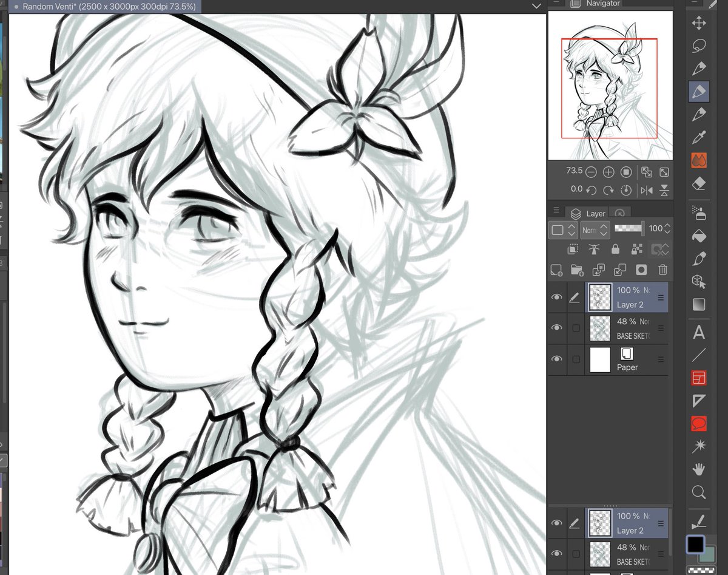Image resolution: width=728 pixels, height=575 pixels.
Task: Select the Eyedropper tool
Action: [699, 138]
